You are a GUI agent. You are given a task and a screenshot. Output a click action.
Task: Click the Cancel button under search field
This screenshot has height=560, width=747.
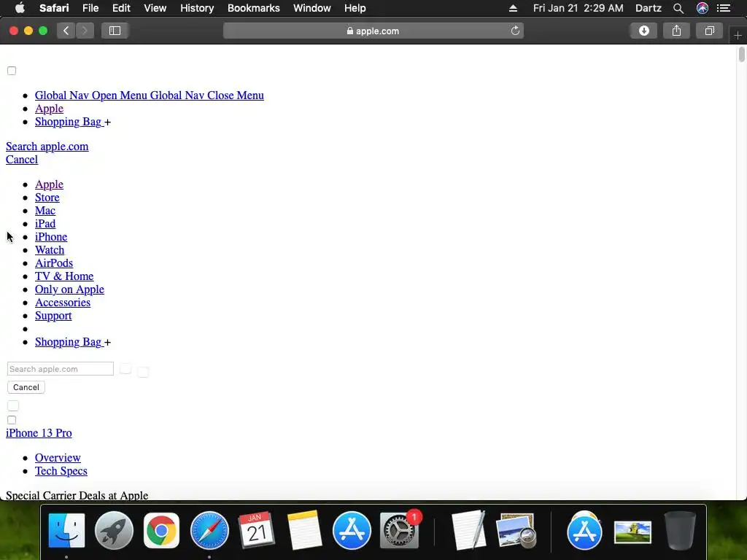coord(26,387)
